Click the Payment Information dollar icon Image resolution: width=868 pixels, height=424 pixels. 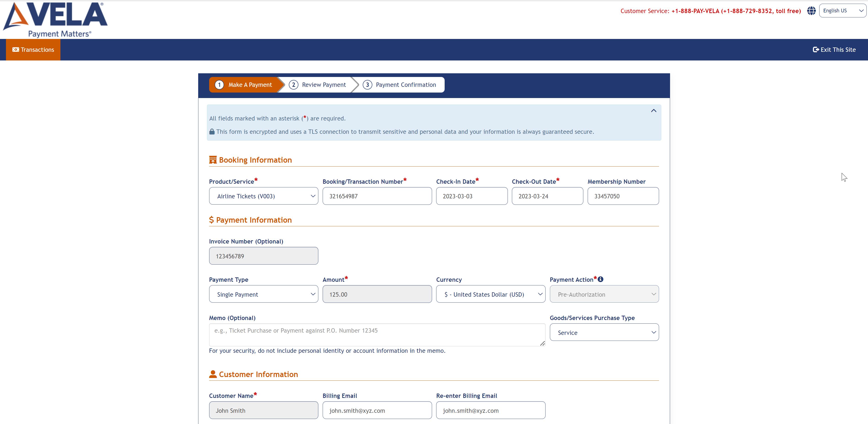pos(212,220)
